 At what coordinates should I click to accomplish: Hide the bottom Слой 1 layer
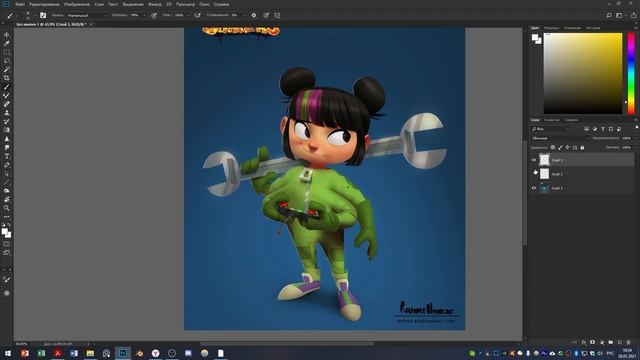pos(533,188)
